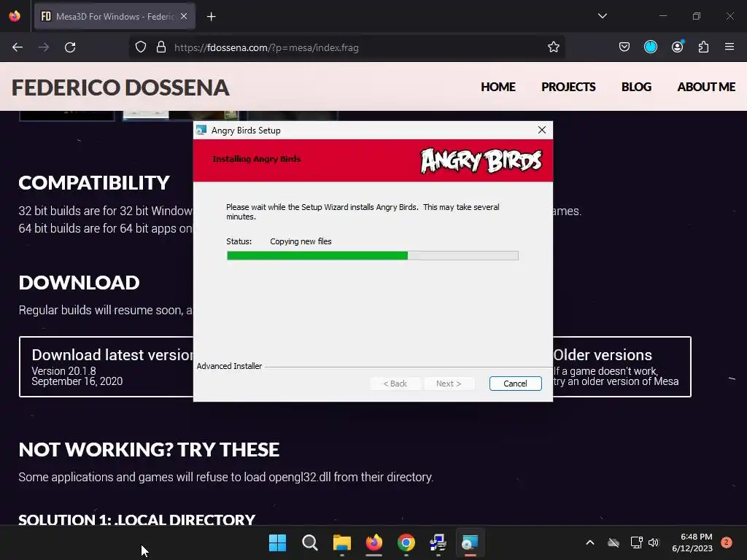The width and height of the screenshot is (747, 560).
Task: Click the second screenshot thumbnail on page
Action: point(181,116)
